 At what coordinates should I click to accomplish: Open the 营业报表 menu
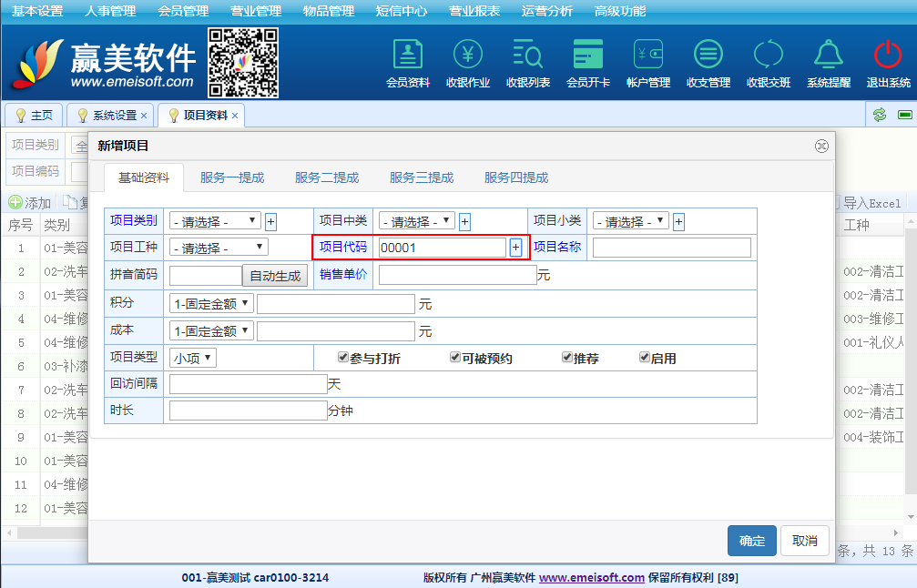click(x=474, y=11)
